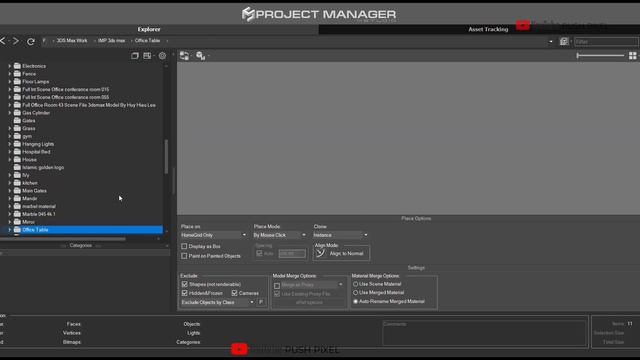The width and height of the screenshot is (640, 360).
Task: Click the Spacing value input field
Action: tap(292, 253)
